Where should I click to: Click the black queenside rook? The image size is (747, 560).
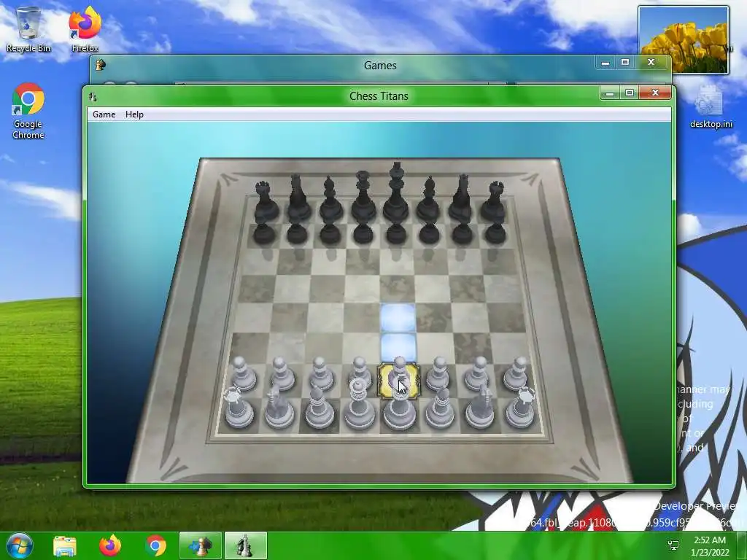tap(265, 201)
